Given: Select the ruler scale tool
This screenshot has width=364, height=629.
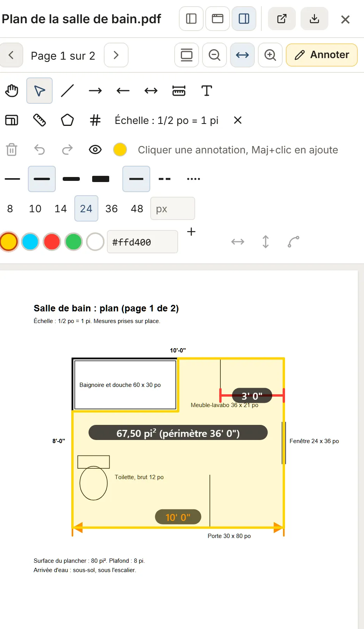Looking at the screenshot, I should tap(39, 120).
